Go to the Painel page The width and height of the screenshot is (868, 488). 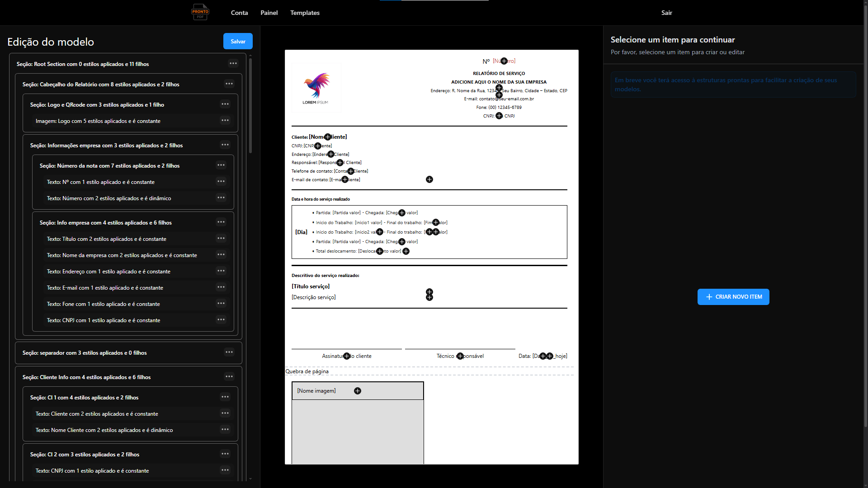click(x=269, y=13)
